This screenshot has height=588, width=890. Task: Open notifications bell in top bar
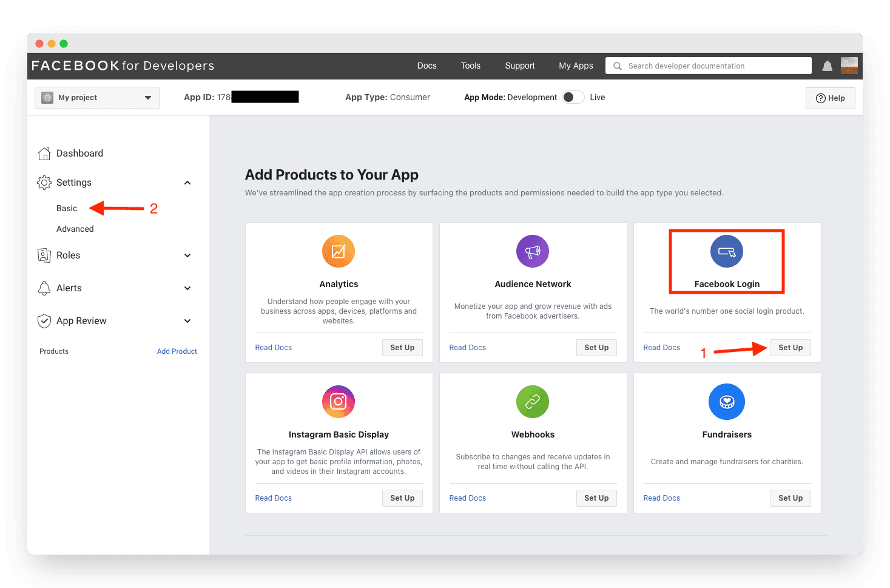click(827, 66)
